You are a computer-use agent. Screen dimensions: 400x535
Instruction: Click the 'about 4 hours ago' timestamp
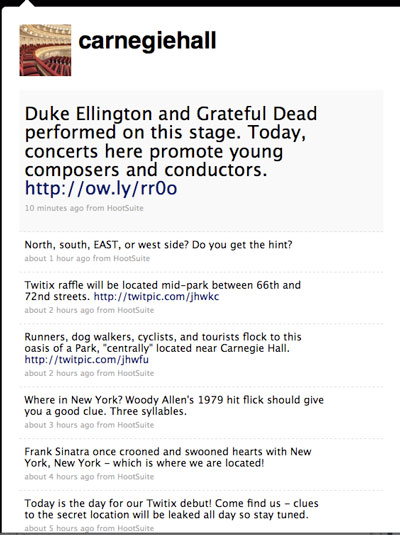pyautogui.click(x=59, y=477)
